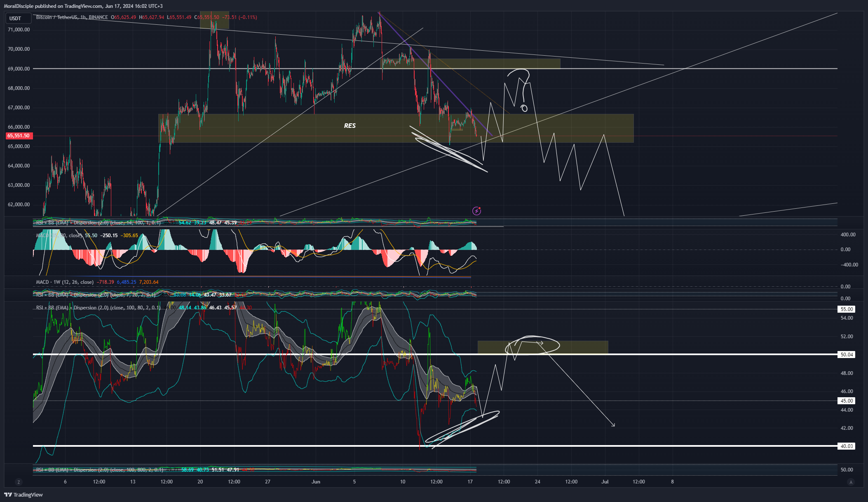This screenshot has height=502, width=868.
Task: Click the 50.04 RSI level label
Action: coord(847,355)
